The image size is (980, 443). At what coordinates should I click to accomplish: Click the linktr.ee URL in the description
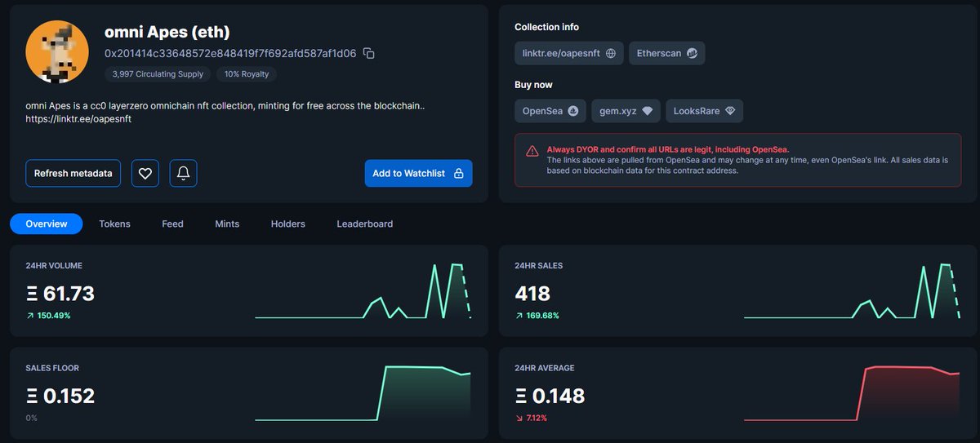(78, 119)
